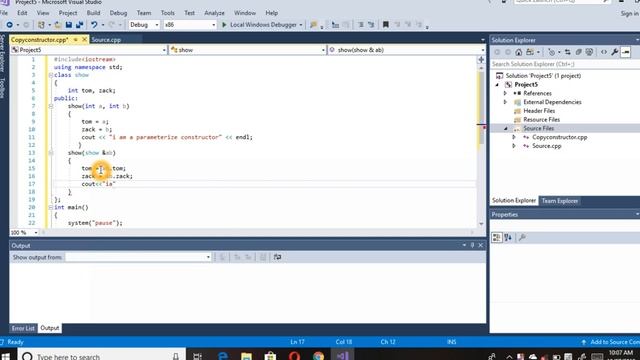Click the Edge icon on the taskbar
This screenshot has height=360, width=640.
(x=223, y=356)
